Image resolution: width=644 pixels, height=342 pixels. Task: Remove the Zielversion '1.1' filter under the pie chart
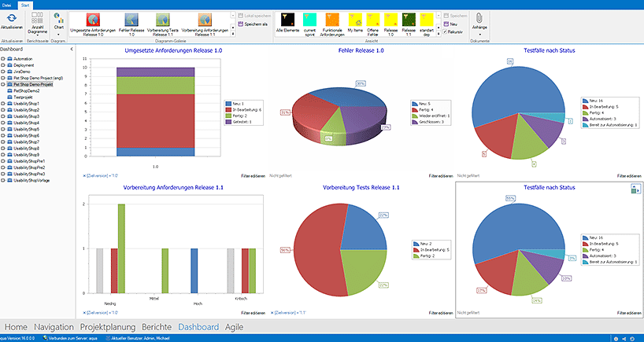coord(277,312)
